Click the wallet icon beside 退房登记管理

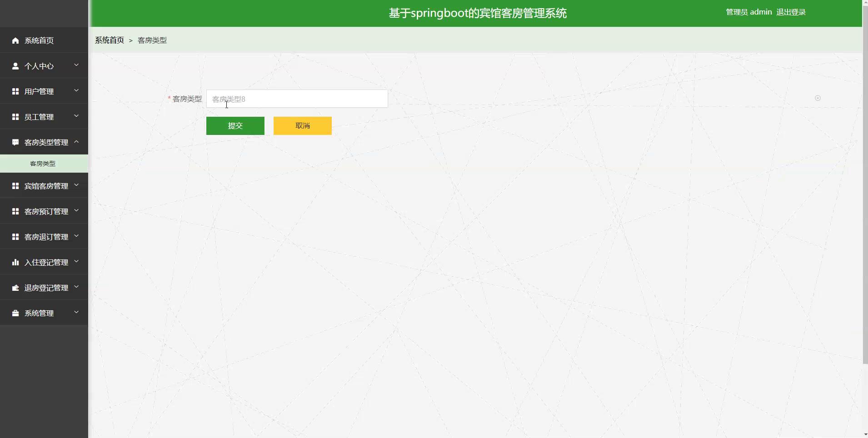[15, 288]
